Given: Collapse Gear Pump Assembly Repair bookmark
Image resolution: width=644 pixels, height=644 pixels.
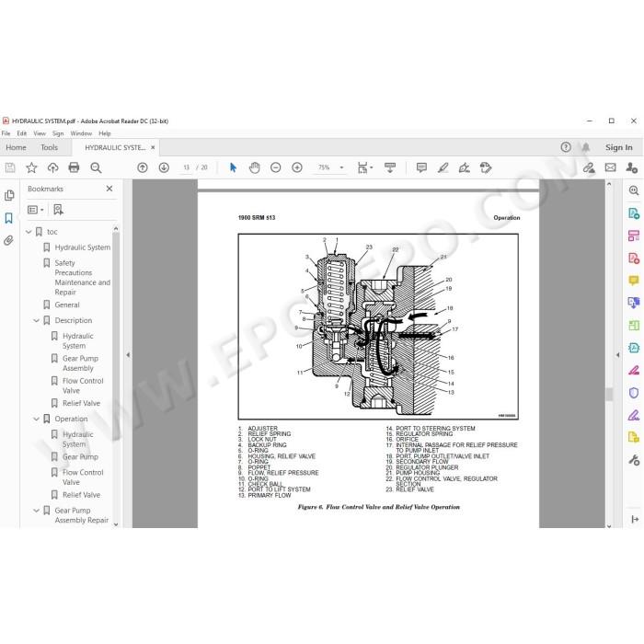Looking at the screenshot, I should click(36, 511).
